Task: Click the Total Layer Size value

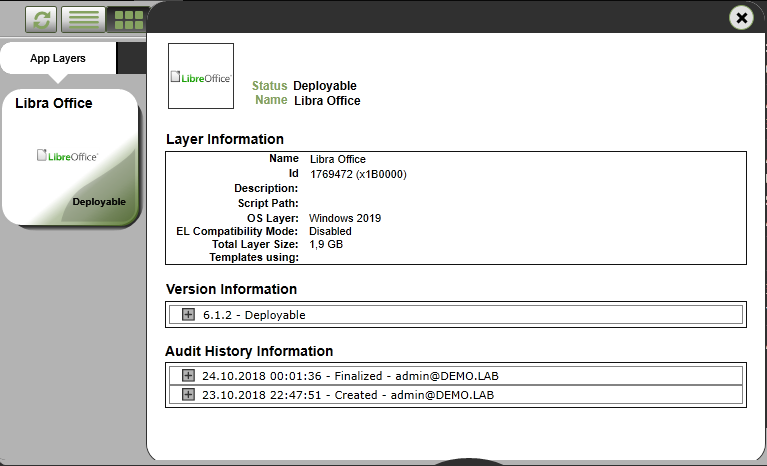Action: pyautogui.click(x=328, y=244)
